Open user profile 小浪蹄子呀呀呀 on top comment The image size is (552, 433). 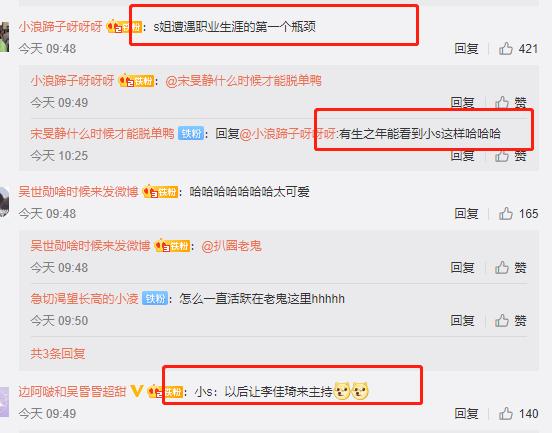60,26
